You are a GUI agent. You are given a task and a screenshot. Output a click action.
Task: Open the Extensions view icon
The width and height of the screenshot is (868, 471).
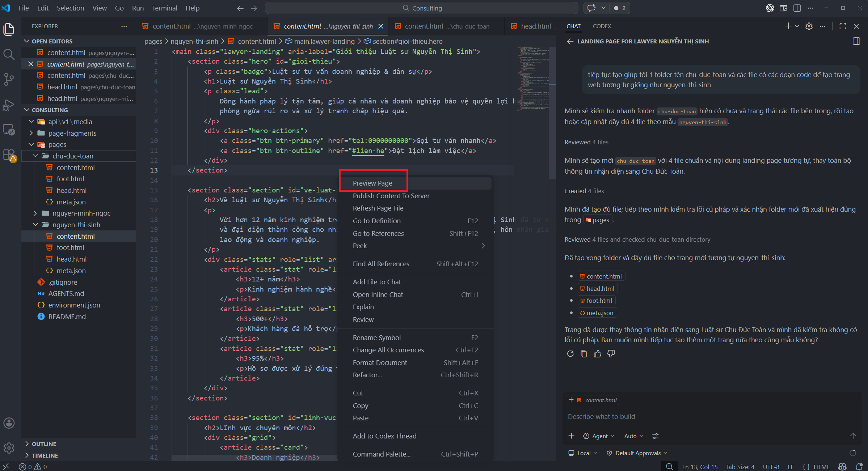pos(9,155)
